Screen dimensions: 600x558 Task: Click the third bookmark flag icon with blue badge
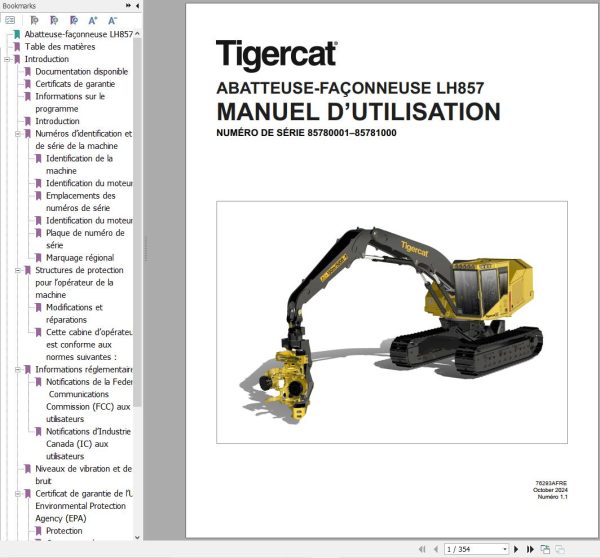[x=73, y=20]
